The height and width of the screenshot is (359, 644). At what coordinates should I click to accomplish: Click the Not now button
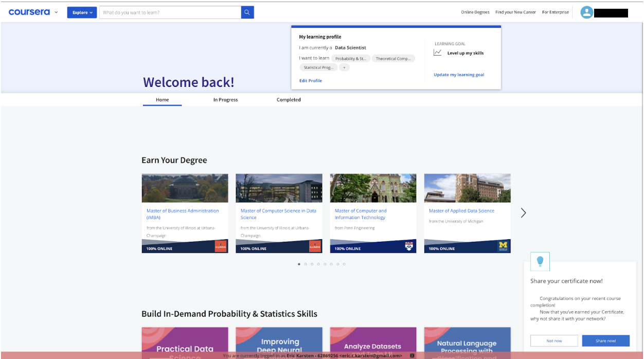[554, 340]
